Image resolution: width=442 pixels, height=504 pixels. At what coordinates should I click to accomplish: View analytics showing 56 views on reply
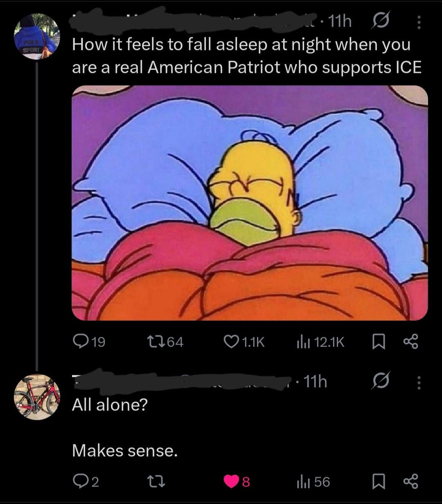coord(302,482)
